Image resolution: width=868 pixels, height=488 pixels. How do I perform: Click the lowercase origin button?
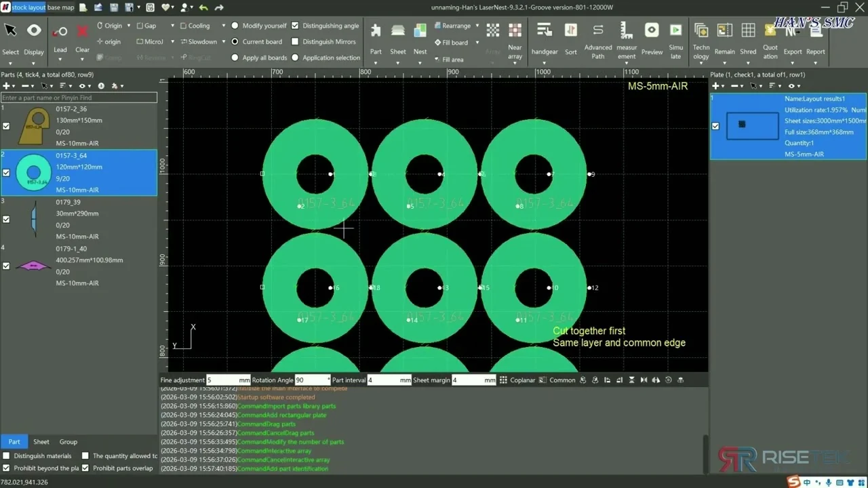coord(108,41)
